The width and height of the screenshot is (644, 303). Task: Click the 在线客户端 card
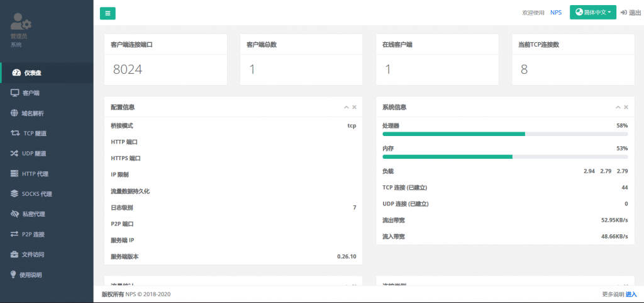(x=437, y=60)
